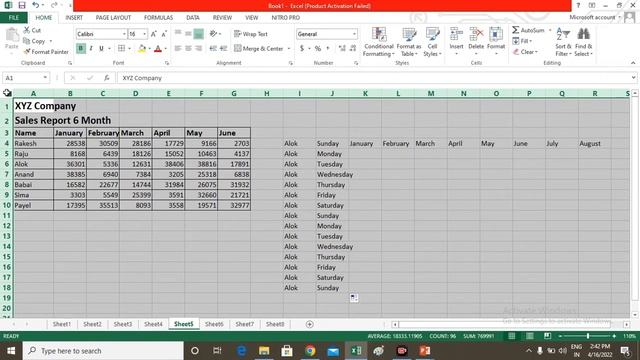Click the Cut scissors button
Screen dimensions: 640x360
32,30
